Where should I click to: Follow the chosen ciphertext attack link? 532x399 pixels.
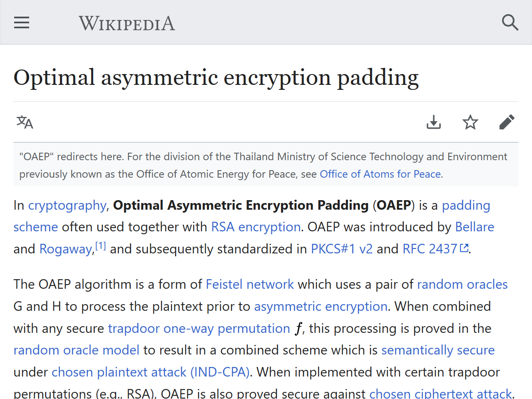coord(440,393)
